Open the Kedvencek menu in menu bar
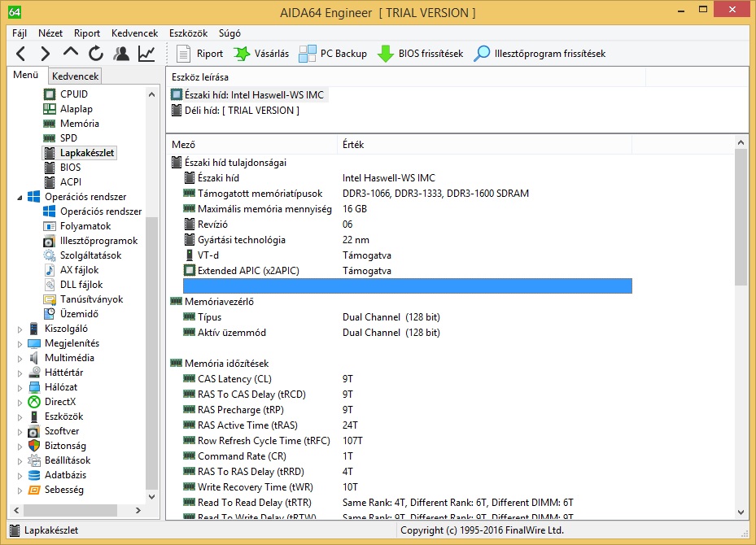Image resolution: width=756 pixels, height=545 pixels. (x=134, y=33)
